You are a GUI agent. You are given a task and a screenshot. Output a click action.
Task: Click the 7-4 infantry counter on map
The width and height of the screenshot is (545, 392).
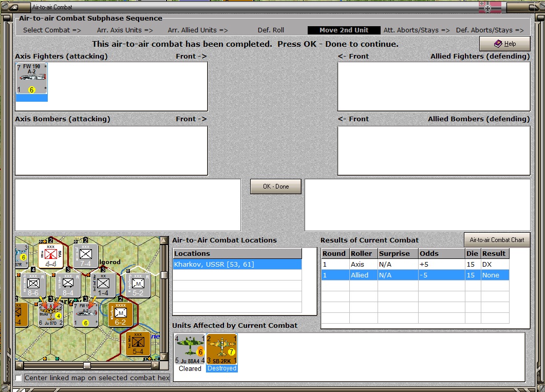85,256
